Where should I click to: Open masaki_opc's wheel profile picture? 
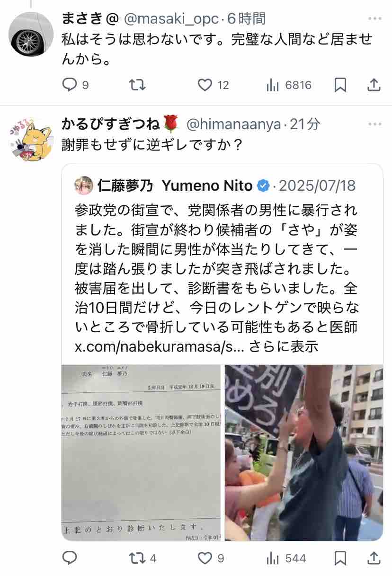coord(31,34)
